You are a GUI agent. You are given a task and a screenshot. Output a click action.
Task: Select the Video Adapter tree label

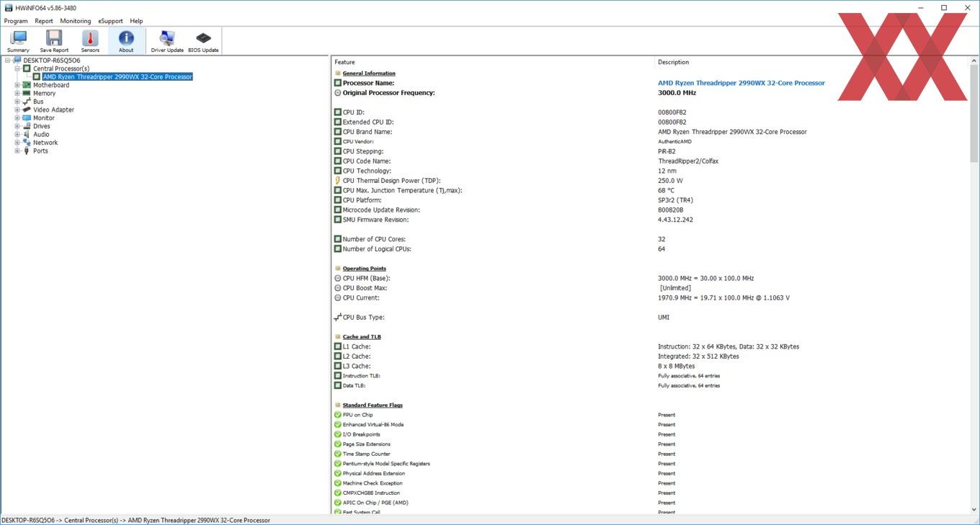pos(54,109)
